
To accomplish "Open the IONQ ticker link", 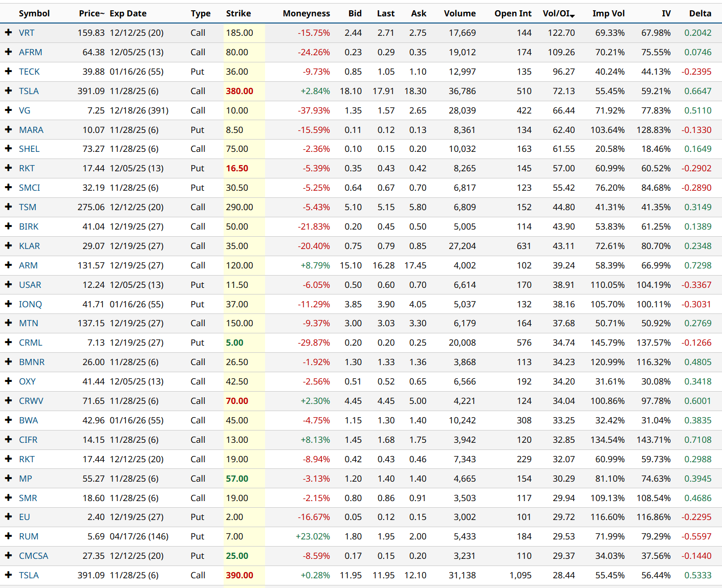I will 30,304.
